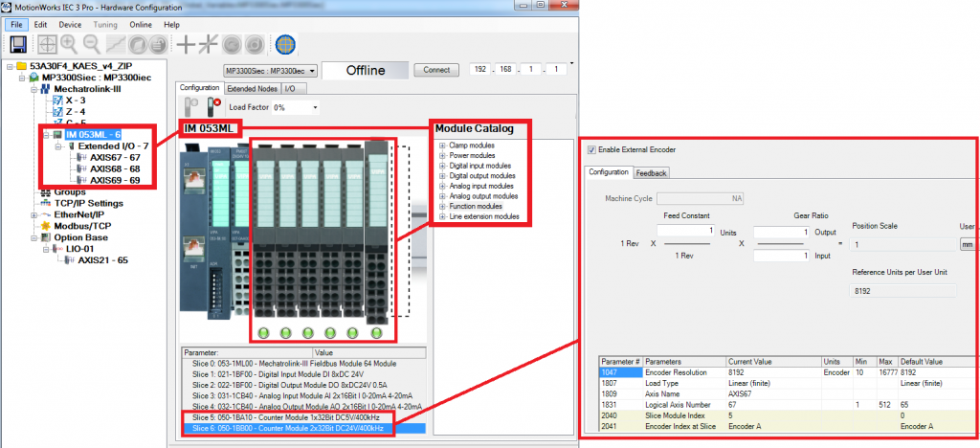Click the green status LED under first slice
The height and width of the screenshot is (448, 980).
pos(265,332)
